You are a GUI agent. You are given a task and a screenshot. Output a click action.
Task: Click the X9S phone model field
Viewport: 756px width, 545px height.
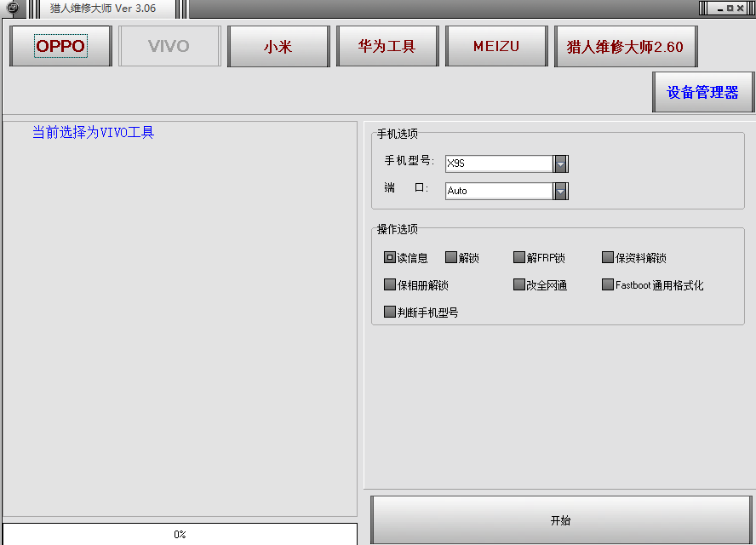coord(499,164)
